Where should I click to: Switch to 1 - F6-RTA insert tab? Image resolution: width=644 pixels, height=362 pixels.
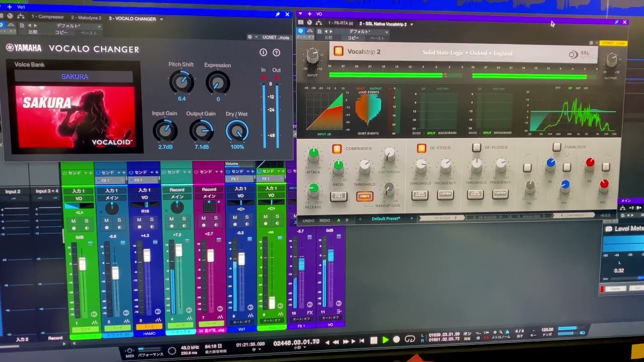341,23
